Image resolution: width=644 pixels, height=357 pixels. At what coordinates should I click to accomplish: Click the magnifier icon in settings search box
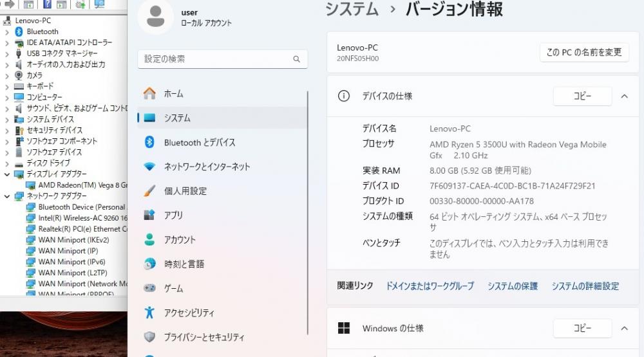point(296,59)
